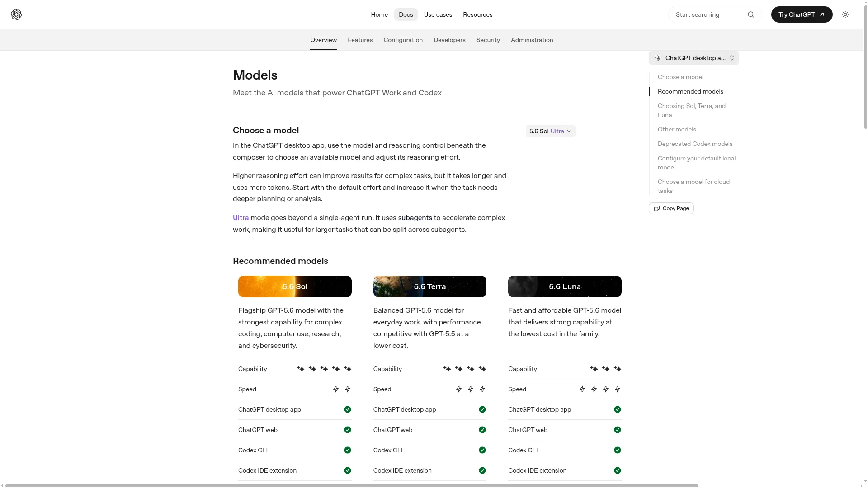
Task: Open the Use cases menu
Action: [438, 14]
